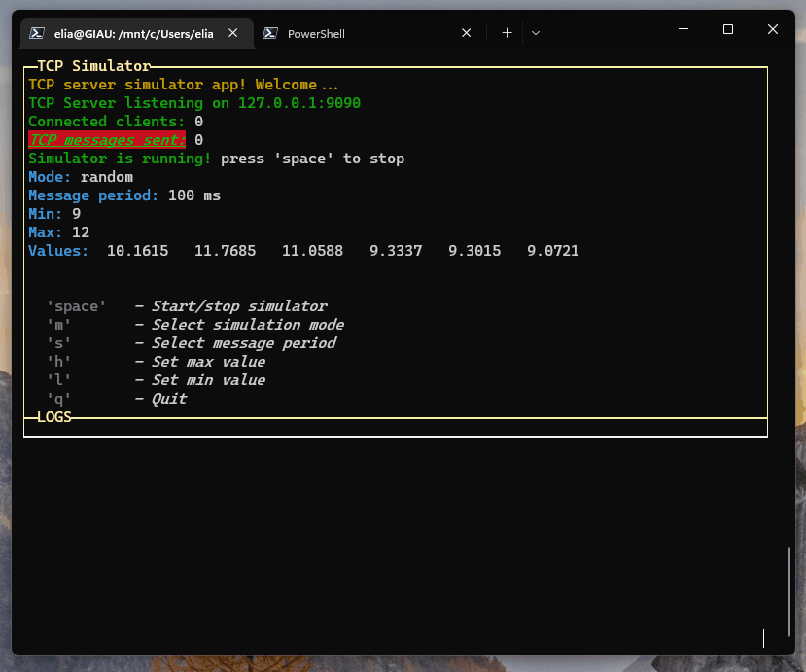Click the value 9.3015
Screen dimensions: 806x672
coord(473,251)
